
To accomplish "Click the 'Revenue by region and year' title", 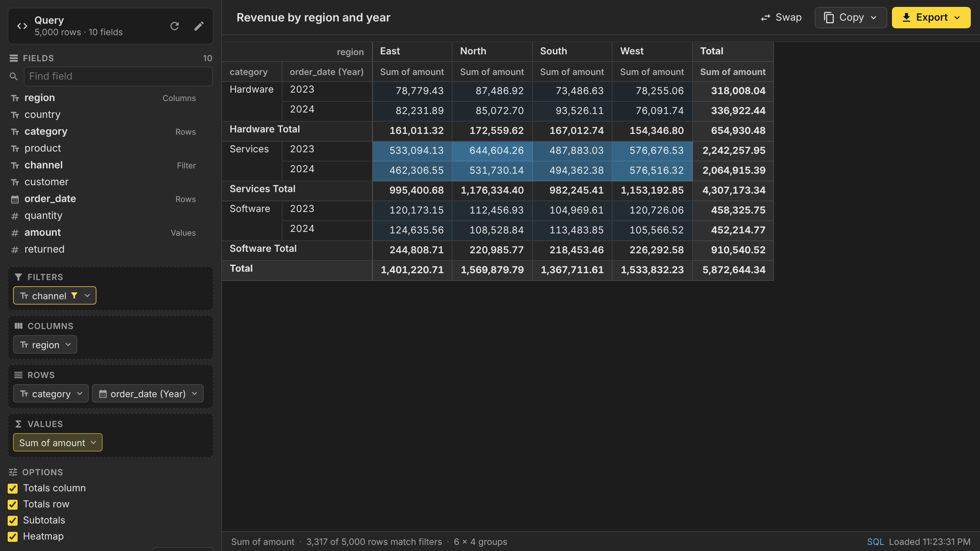I will tap(313, 18).
